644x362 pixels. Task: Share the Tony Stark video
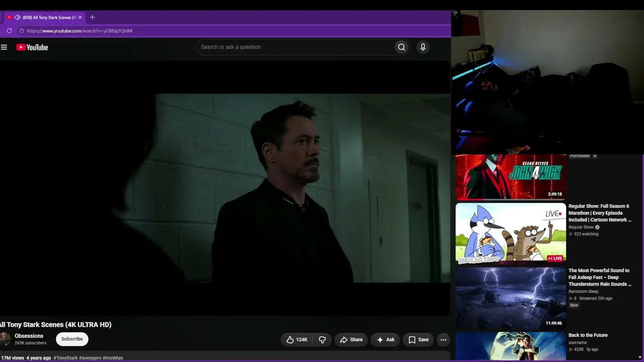351,340
